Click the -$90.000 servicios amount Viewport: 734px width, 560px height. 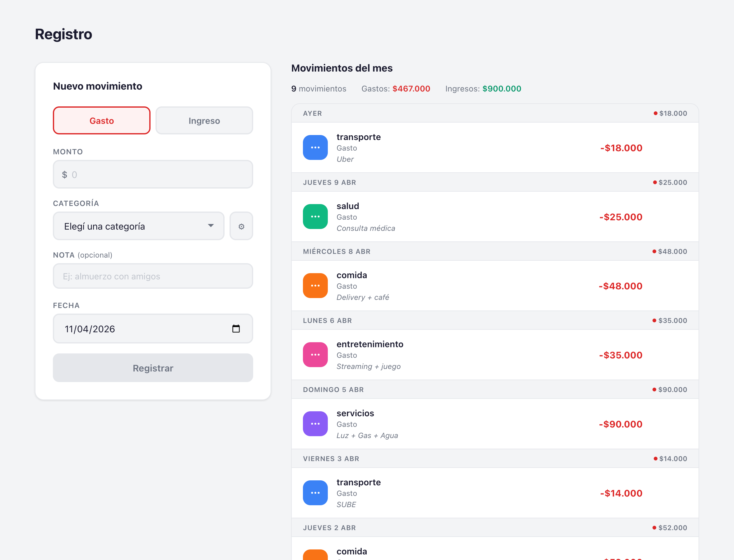620,424
